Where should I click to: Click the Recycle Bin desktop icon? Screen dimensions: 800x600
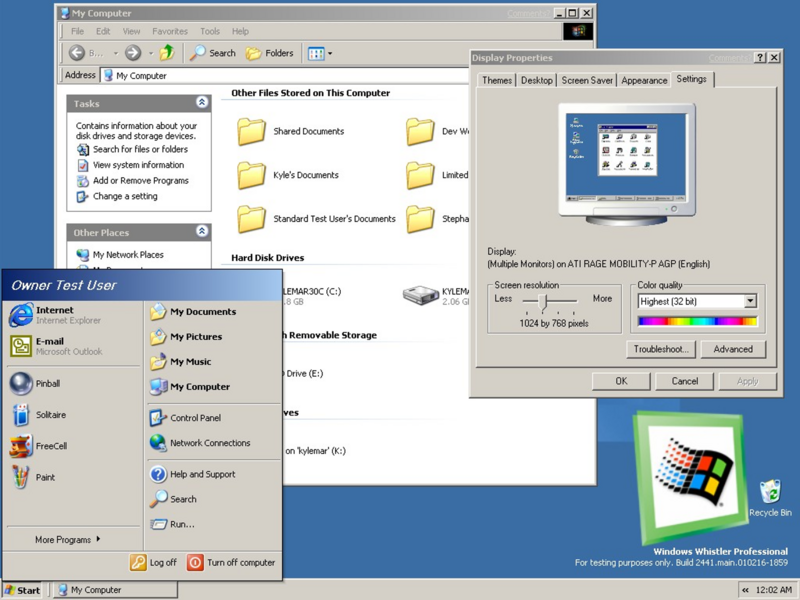pyautogui.click(x=770, y=492)
